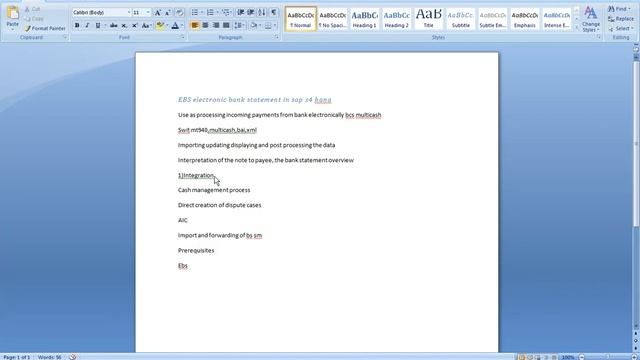Apply the Title style
Viewport: 640px width, 360px height.
tap(429, 19)
